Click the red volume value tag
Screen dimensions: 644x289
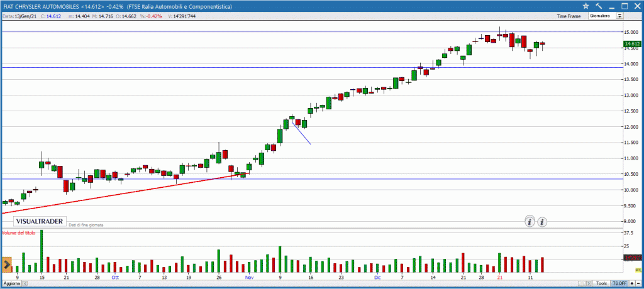pos(633,258)
